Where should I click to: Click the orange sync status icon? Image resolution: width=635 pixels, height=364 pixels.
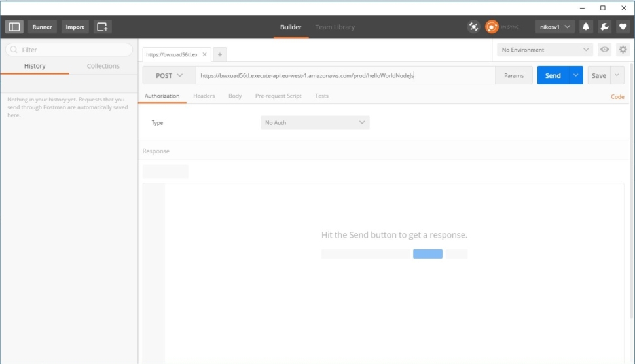(x=492, y=27)
